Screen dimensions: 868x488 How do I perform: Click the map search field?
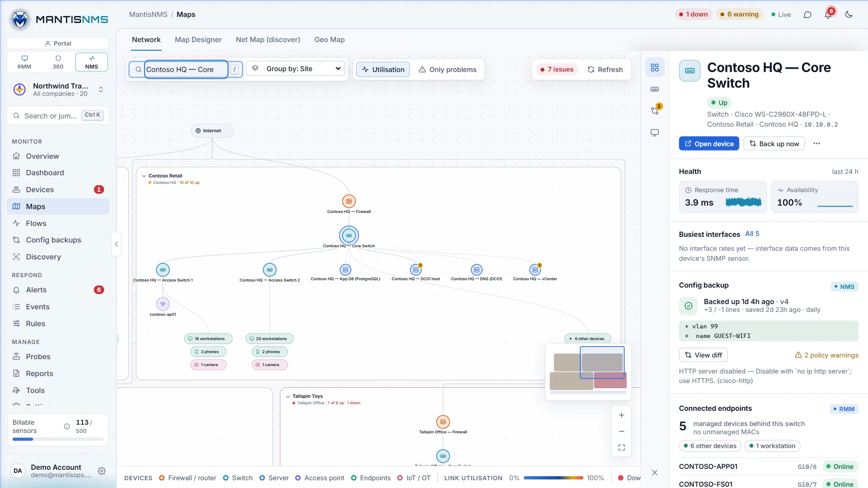186,69
